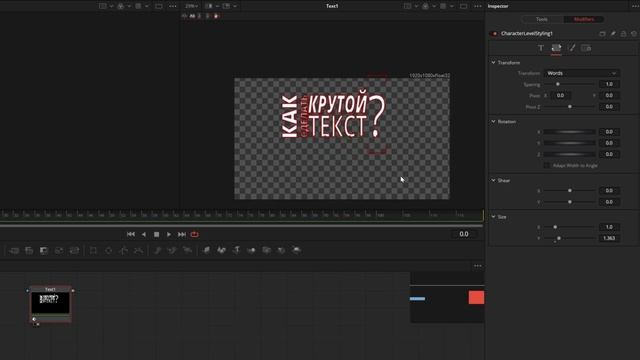This screenshot has width=640, height=360.
Task: Open the Shading brush tab in modifier controls
Action: pos(571,48)
